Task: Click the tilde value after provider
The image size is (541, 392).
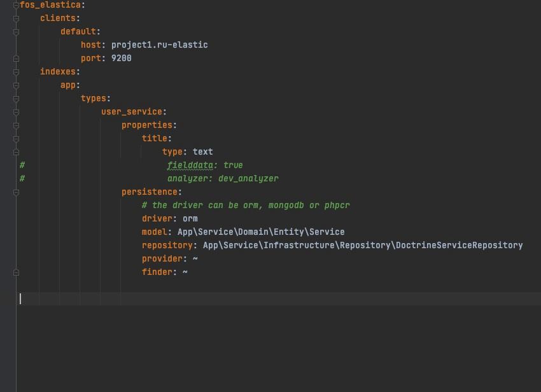Action: 195,258
